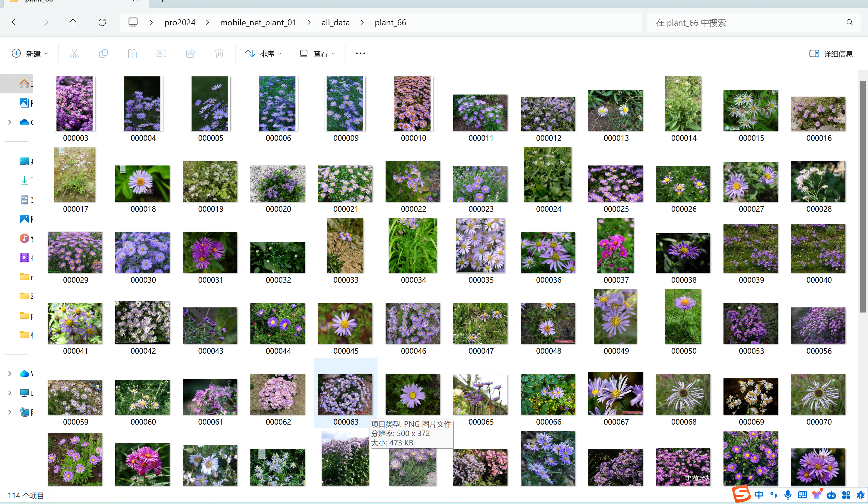Select the 000031 flower thumbnail
868x504 pixels.
click(x=210, y=252)
